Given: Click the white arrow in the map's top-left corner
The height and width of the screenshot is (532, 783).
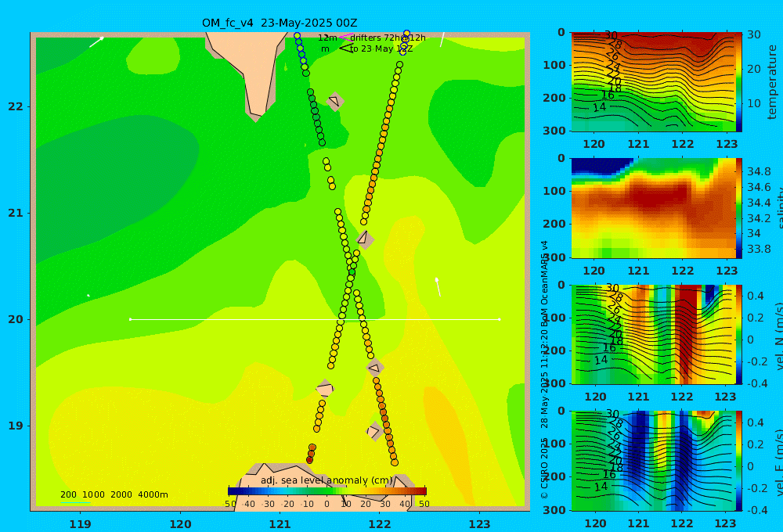Looking at the screenshot, I should [x=96, y=42].
